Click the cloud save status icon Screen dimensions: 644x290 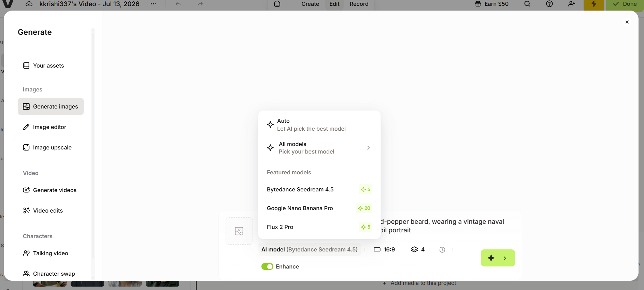click(29, 4)
